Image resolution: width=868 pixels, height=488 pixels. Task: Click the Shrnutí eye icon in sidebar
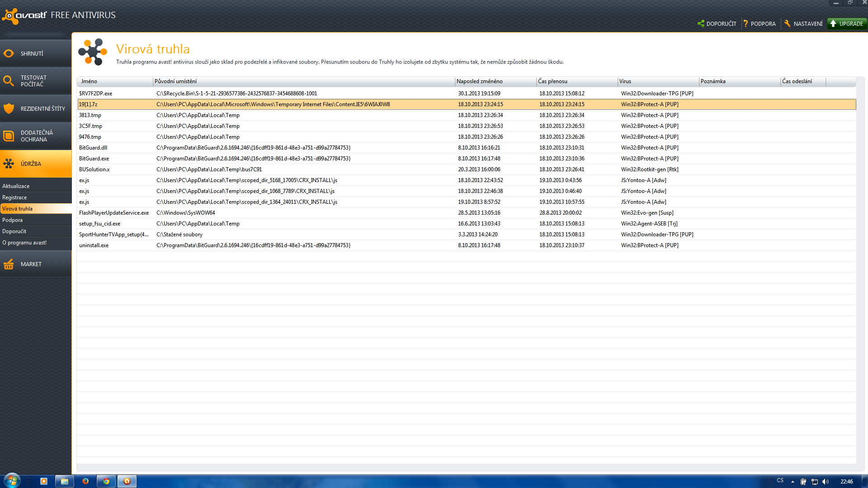point(9,53)
